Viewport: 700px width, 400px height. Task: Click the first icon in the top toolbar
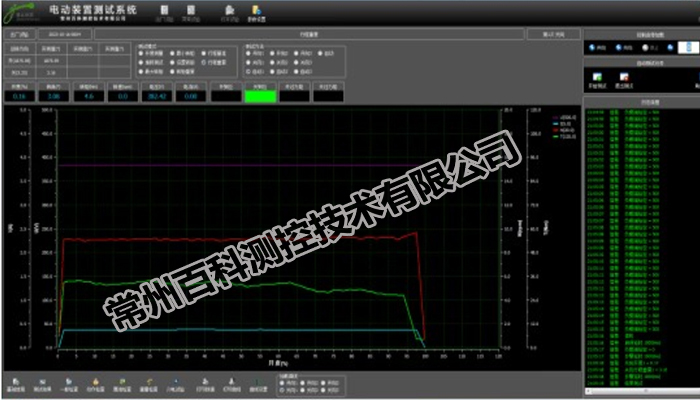pyautogui.click(x=163, y=9)
